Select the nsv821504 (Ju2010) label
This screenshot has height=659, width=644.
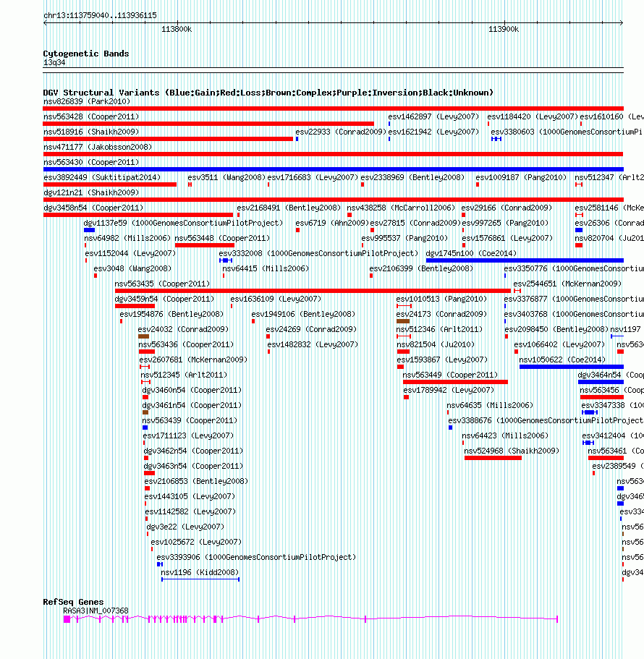click(436, 344)
